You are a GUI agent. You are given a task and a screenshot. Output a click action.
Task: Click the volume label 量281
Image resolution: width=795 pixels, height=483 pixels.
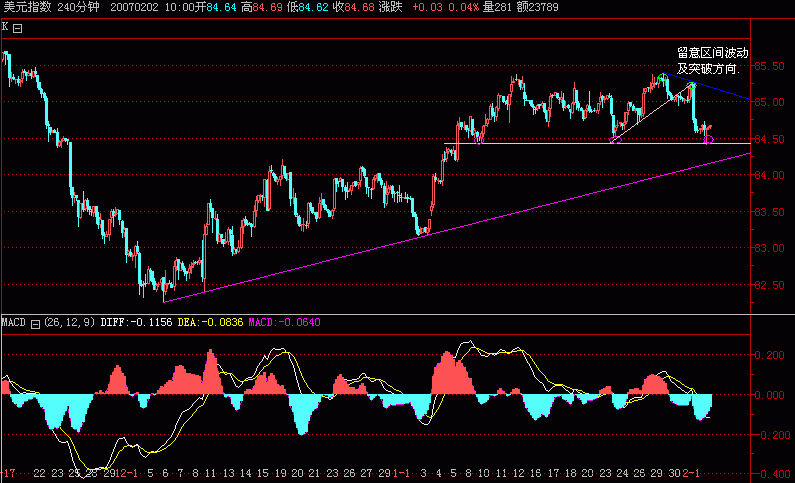496,7
